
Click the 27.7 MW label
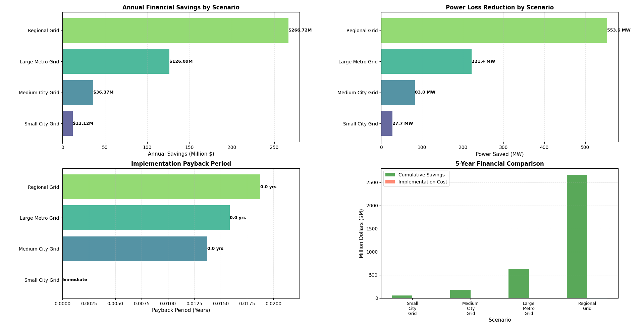pyautogui.click(x=402, y=123)
